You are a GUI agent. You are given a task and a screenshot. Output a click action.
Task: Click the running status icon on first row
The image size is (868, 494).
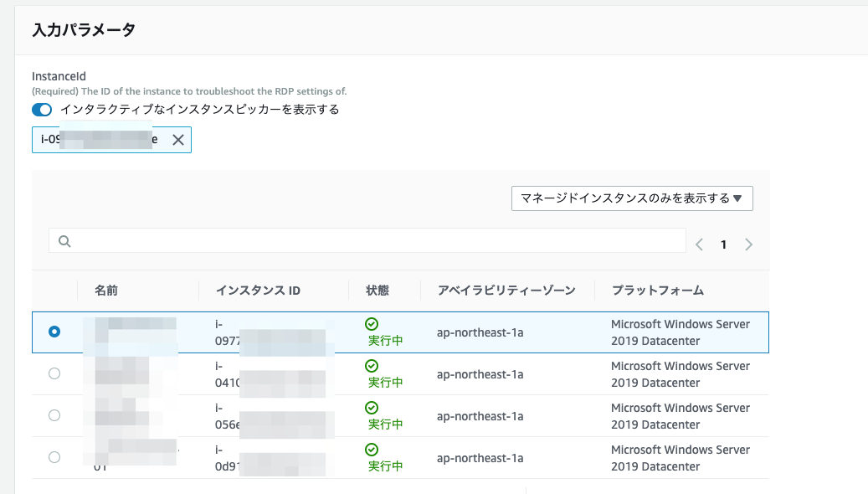click(x=372, y=325)
